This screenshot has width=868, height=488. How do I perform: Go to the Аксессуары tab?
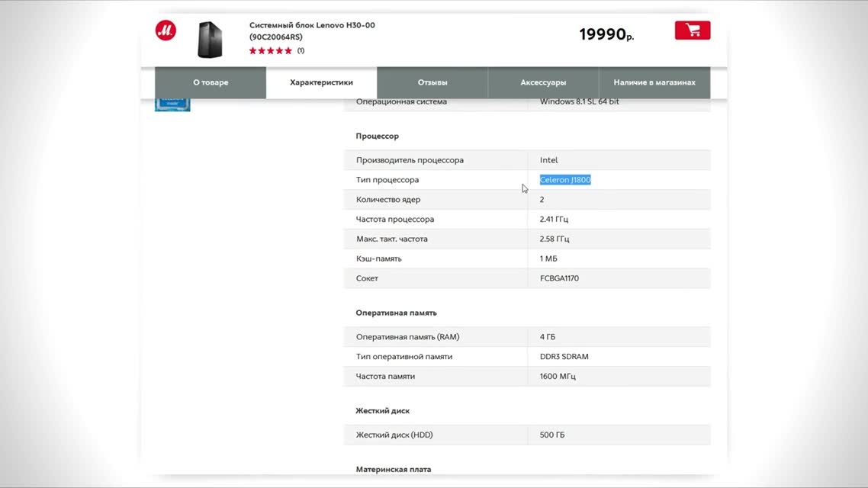point(543,82)
